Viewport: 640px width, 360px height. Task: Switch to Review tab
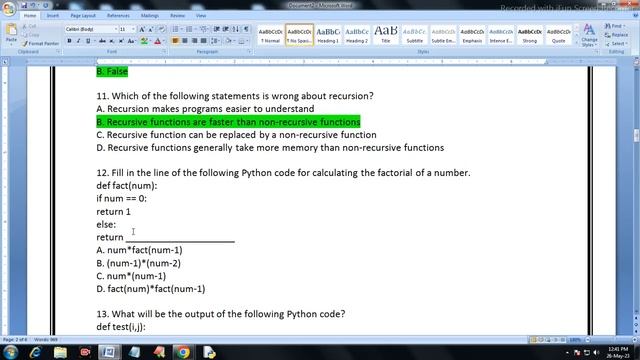pos(177,16)
